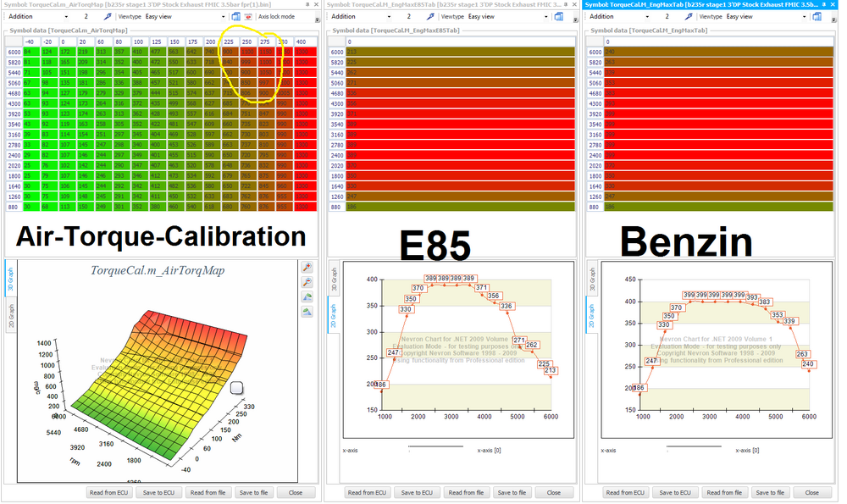Select the 240 cell in EngMaxTab table
The width and height of the screenshot is (847, 504).
[719, 52]
